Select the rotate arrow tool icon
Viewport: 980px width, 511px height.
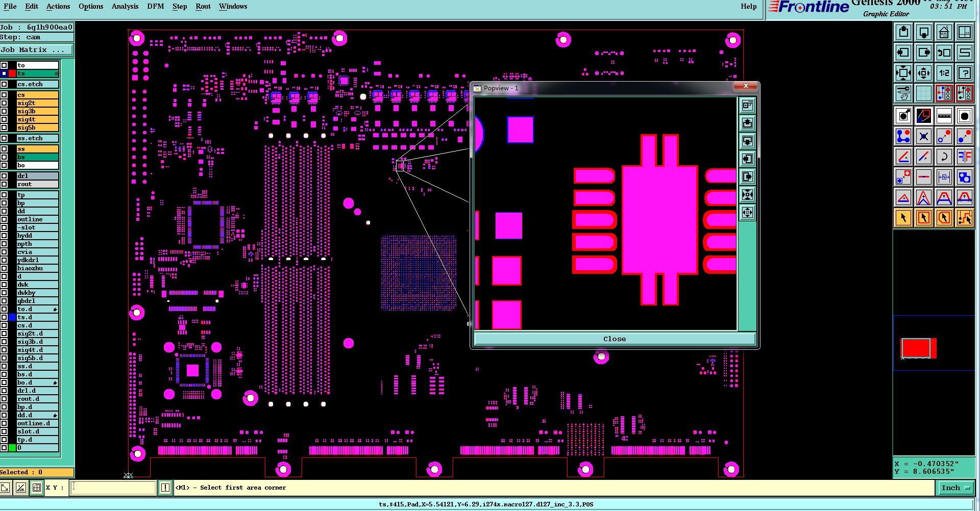(944, 157)
